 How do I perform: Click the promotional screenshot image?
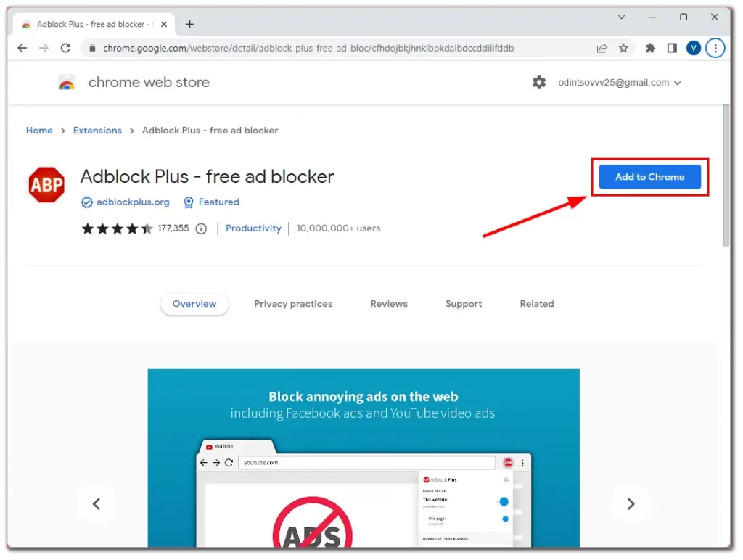pyautogui.click(x=364, y=458)
